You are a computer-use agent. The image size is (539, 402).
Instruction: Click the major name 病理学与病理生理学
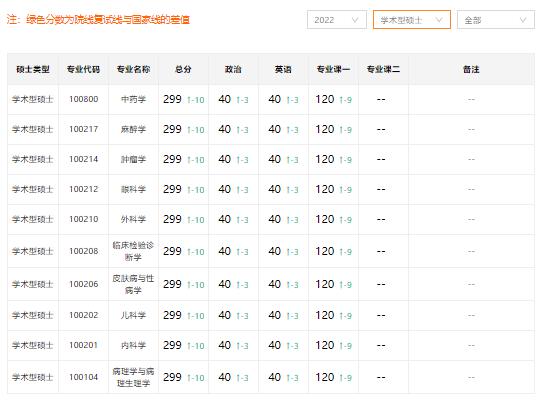133,377
